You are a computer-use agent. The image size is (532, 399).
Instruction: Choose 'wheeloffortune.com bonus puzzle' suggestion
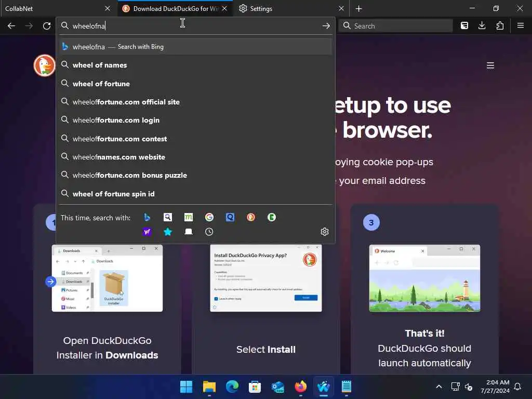(196, 175)
